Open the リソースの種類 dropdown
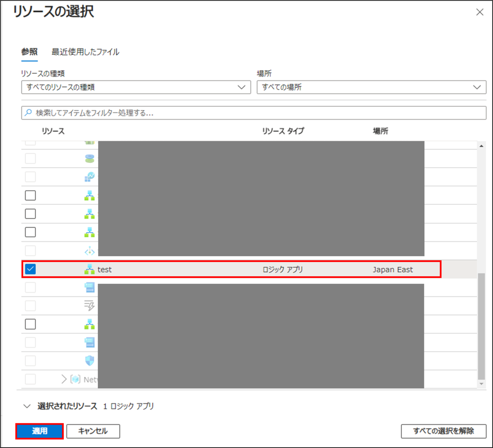Image resolution: width=493 pixels, height=448 pixels. (x=136, y=87)
